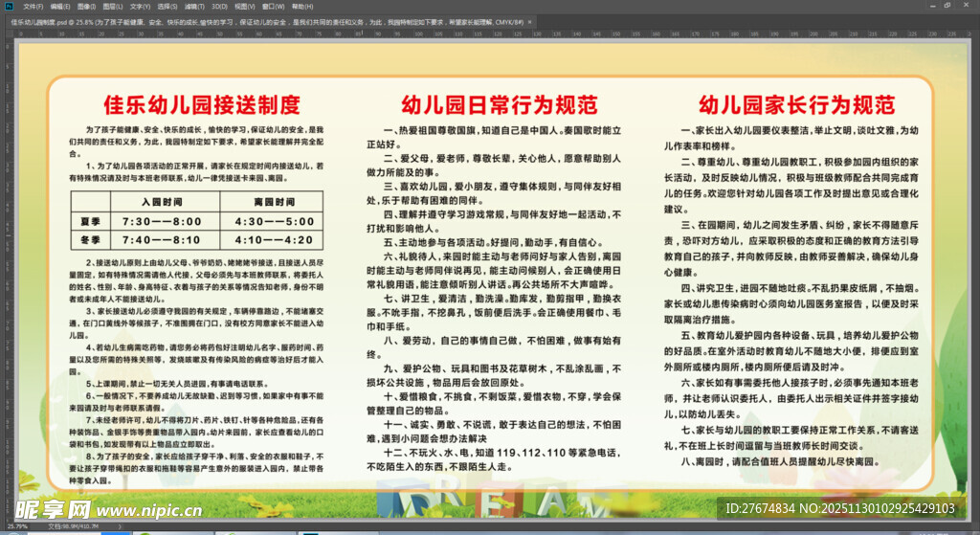
Task: Click the 文档:98.9M/410.7M status info
Action: point(73,526)
